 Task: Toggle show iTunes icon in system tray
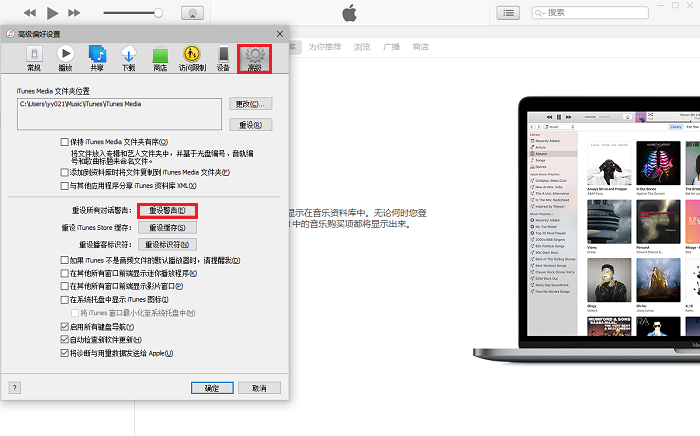[64, 299]
